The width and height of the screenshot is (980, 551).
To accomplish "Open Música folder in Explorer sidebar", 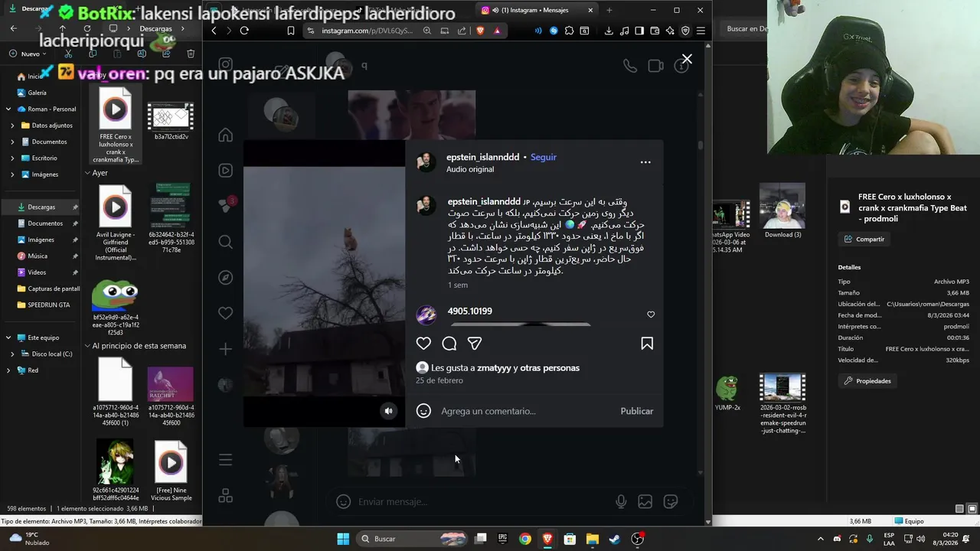I will coord(38,256).
